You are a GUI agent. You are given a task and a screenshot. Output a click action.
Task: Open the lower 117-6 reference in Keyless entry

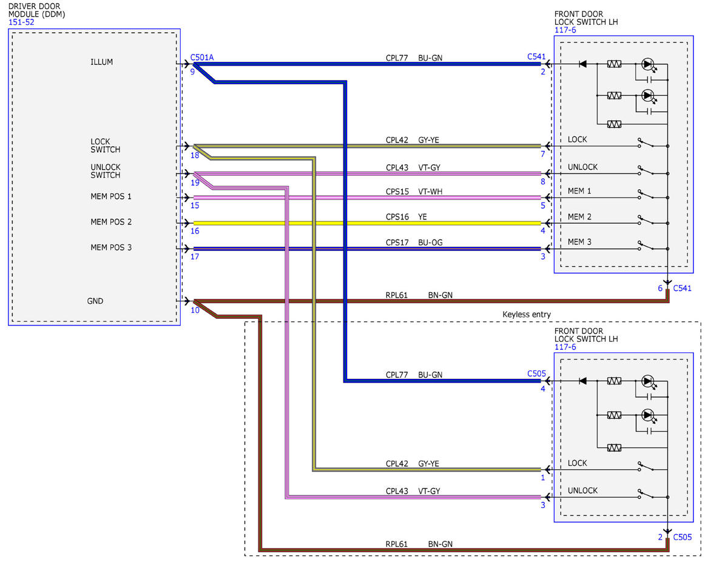[565, 347]
